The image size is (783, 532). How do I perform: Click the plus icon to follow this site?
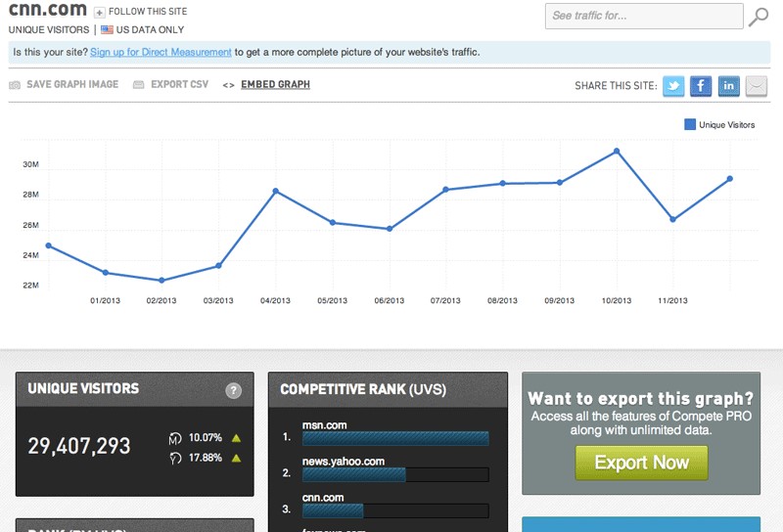pos(100,12)
